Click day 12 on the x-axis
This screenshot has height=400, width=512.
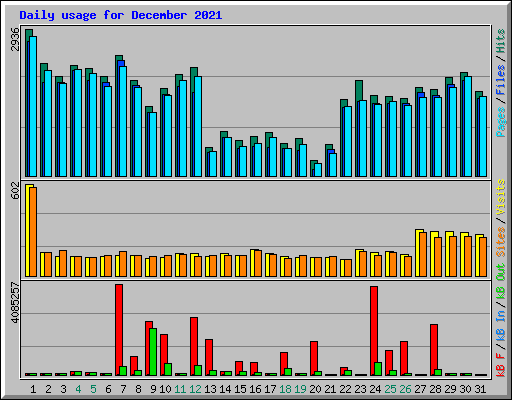[x=196, y=389]
